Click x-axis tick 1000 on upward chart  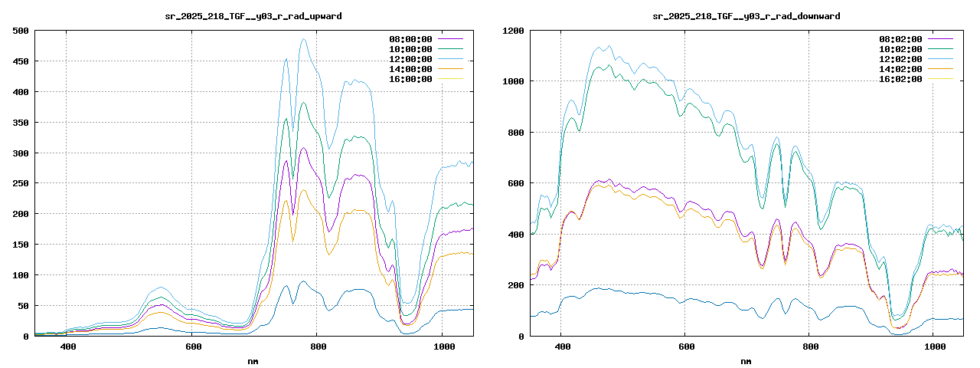444,347
